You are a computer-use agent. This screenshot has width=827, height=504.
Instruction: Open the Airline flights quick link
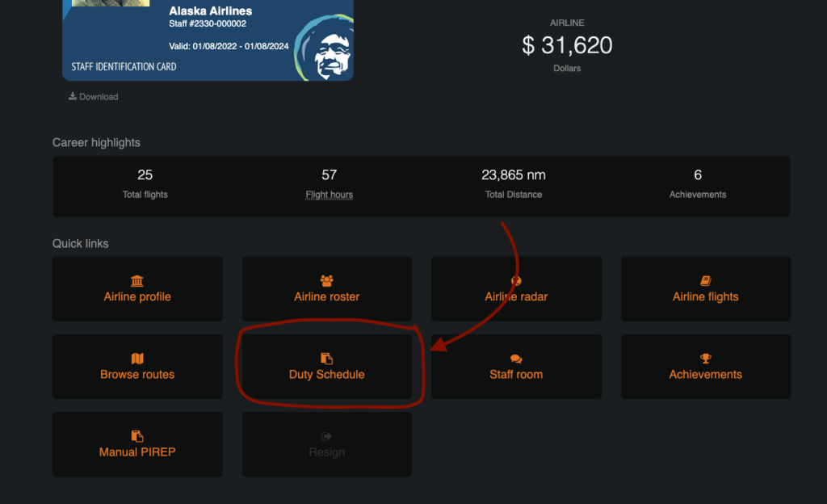click(x=705, y=289)
